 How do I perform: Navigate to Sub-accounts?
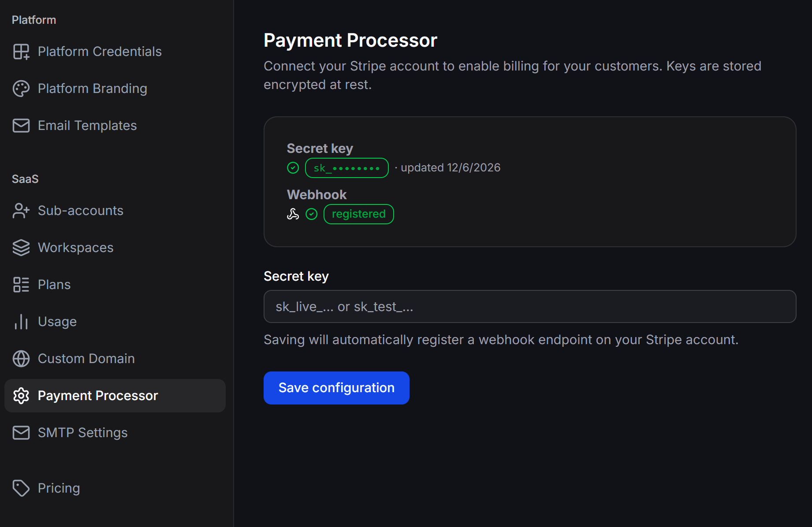tap(115, 211)
